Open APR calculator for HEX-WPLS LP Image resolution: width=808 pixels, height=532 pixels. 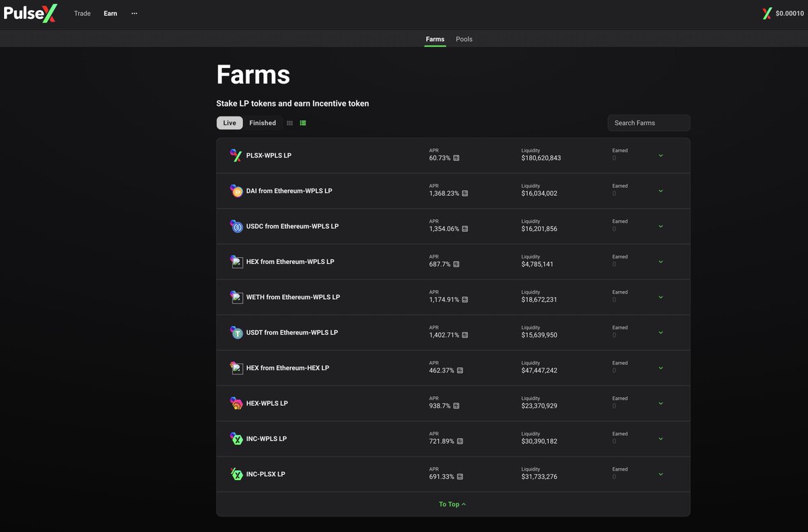pos(457,406)
